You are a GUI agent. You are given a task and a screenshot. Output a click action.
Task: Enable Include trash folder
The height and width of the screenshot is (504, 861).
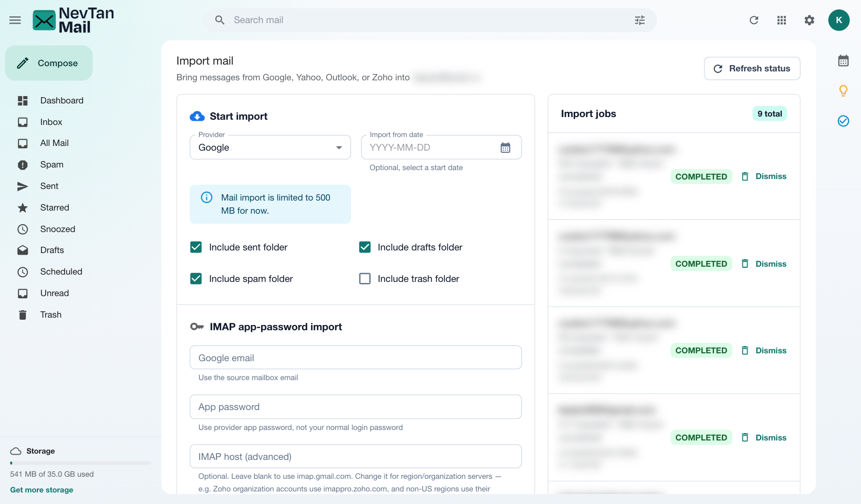[x=365, y=279]
